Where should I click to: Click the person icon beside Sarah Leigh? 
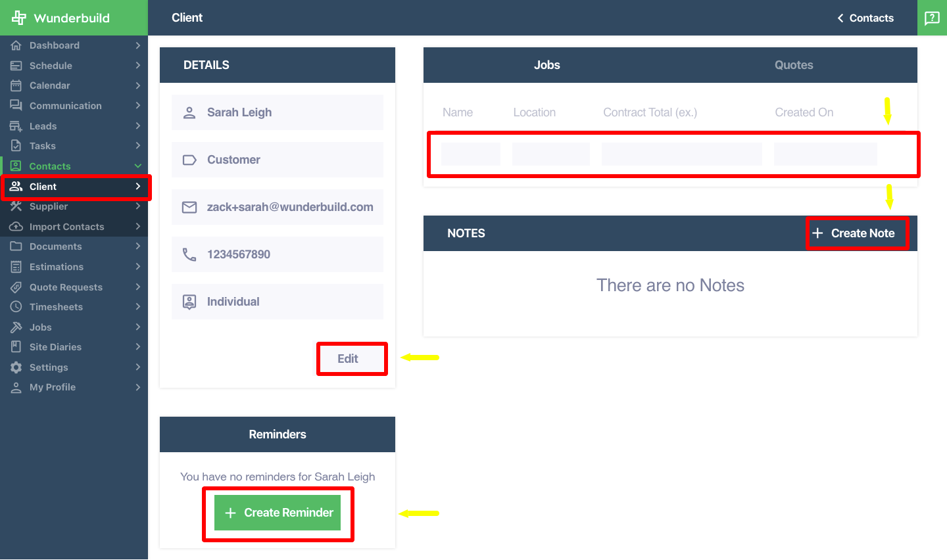[x=189, y=112]
